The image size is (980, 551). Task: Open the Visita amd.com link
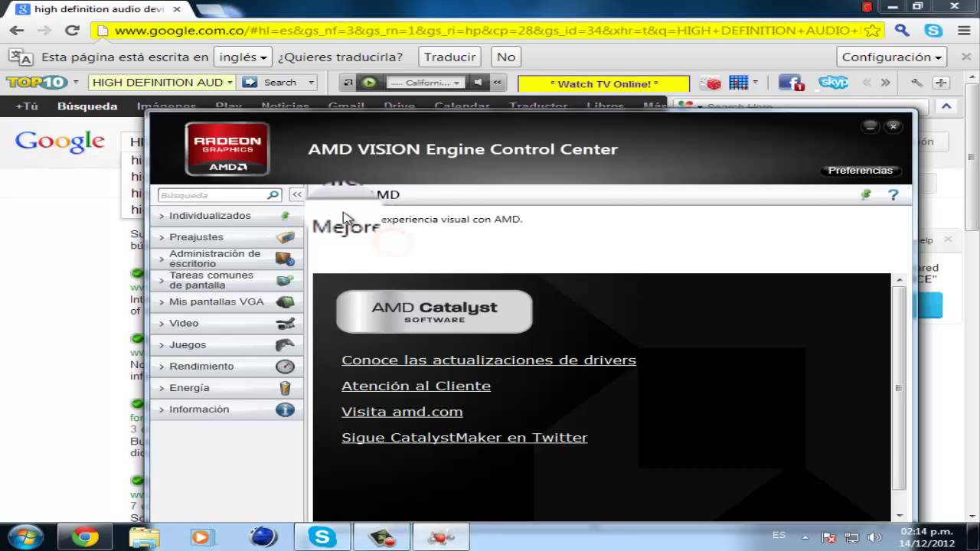tap(402, 412)
